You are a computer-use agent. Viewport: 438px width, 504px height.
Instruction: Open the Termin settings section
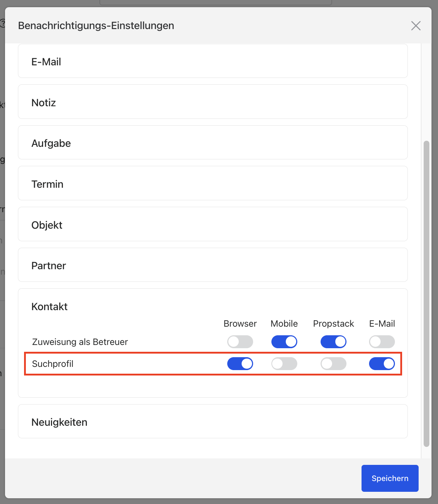(213, 184)
